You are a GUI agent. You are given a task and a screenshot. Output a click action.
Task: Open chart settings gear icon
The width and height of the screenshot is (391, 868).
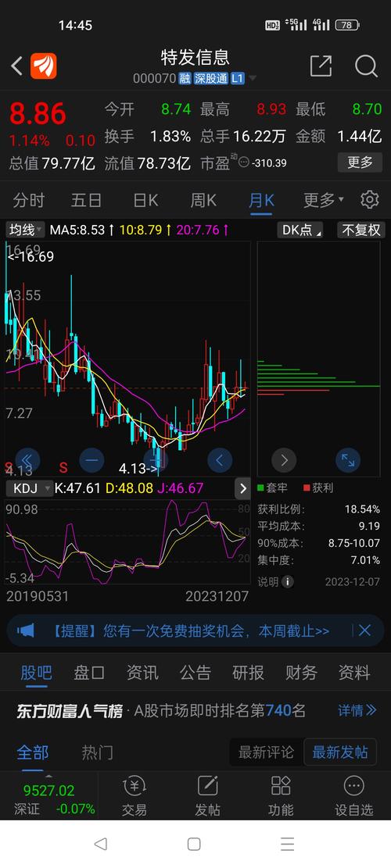pos(369,200)
